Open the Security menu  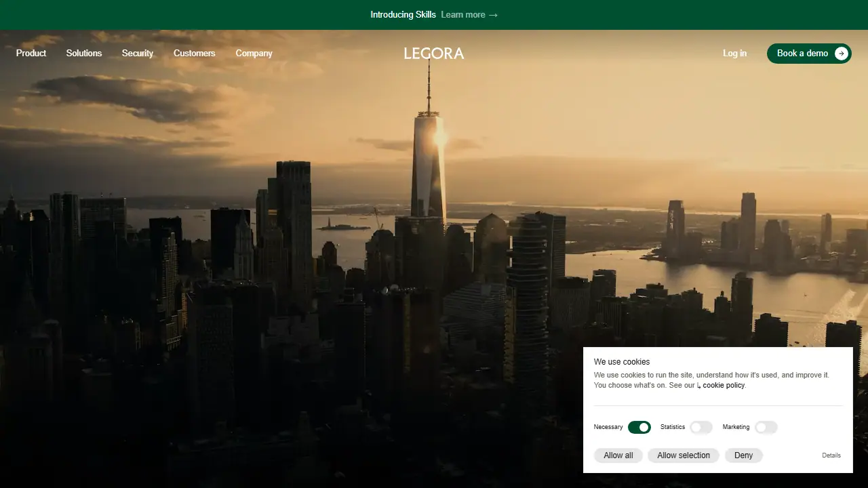[138, 53]
